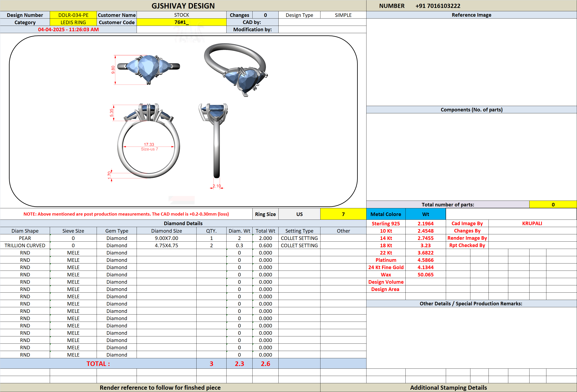Click the 14 Kt metal label
This screenshot has height=392, width=577.
click(x=386, y=238)
